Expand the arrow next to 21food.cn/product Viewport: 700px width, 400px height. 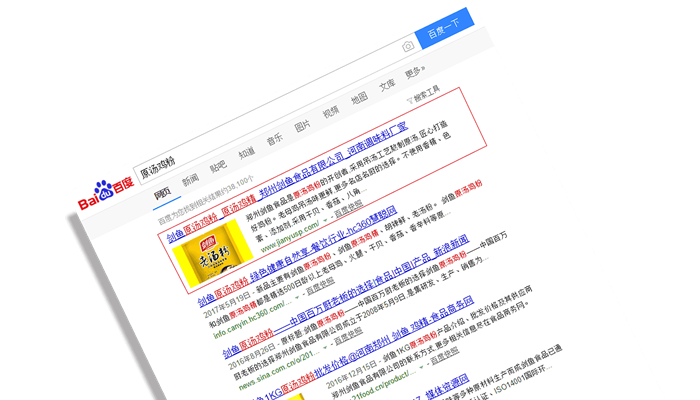[421, 367]
